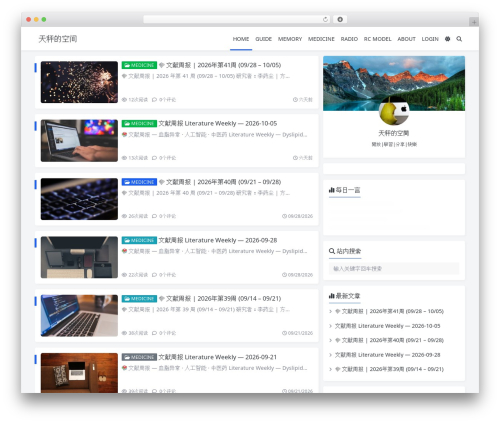Click MEDICINE tag on week 40 post
Viewport: 500px width, 423px height.
pyautogui.click(x=139, y=182)
